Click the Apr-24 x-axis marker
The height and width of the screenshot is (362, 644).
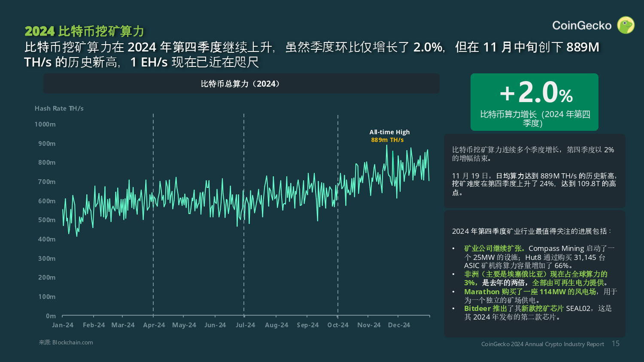click(154, 325)
